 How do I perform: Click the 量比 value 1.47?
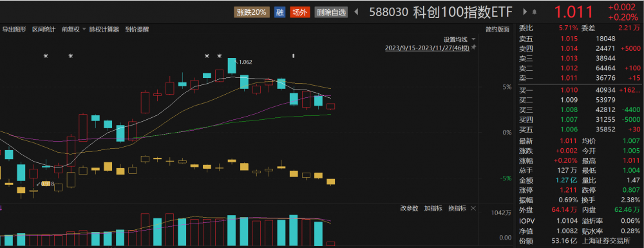click(x=633, y=180)
